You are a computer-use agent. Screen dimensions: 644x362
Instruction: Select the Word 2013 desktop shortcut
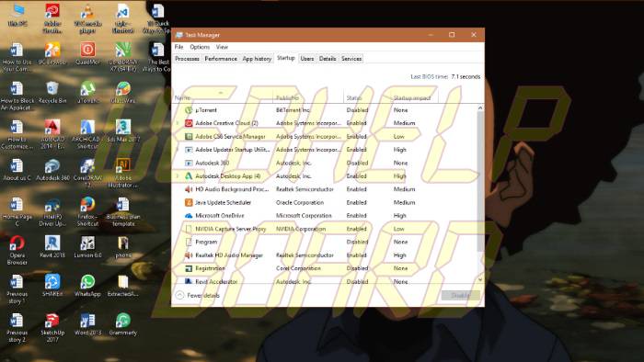click(87, 324)
